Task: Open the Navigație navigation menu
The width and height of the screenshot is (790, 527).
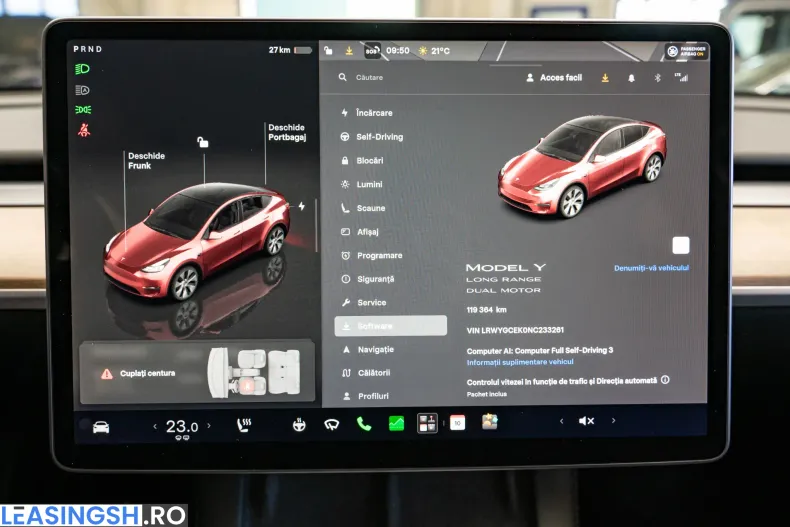Action: tap(368, 349)
